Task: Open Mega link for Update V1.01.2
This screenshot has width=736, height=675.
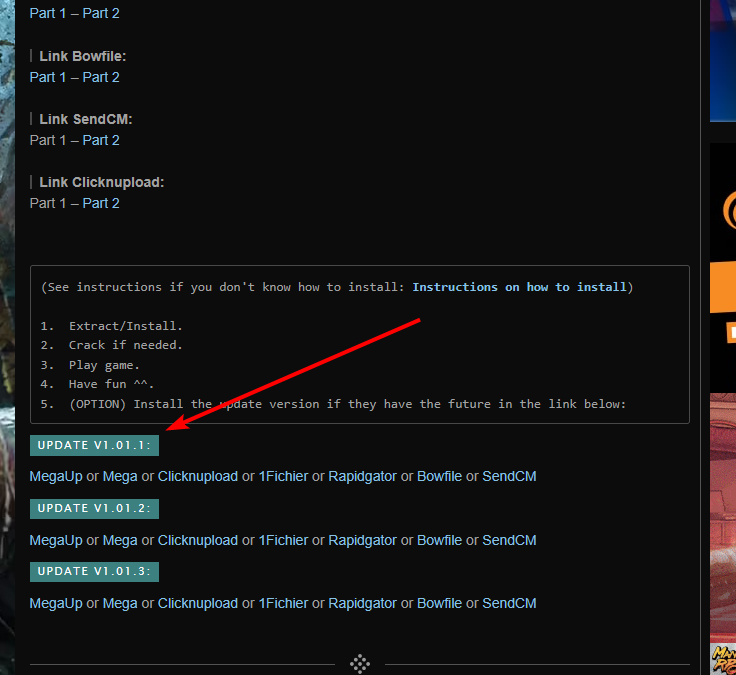Action: [x=120, y=540]
